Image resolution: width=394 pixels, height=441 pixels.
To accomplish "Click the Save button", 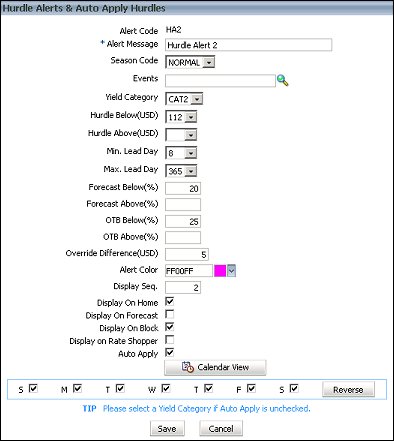I will (167, 428).
